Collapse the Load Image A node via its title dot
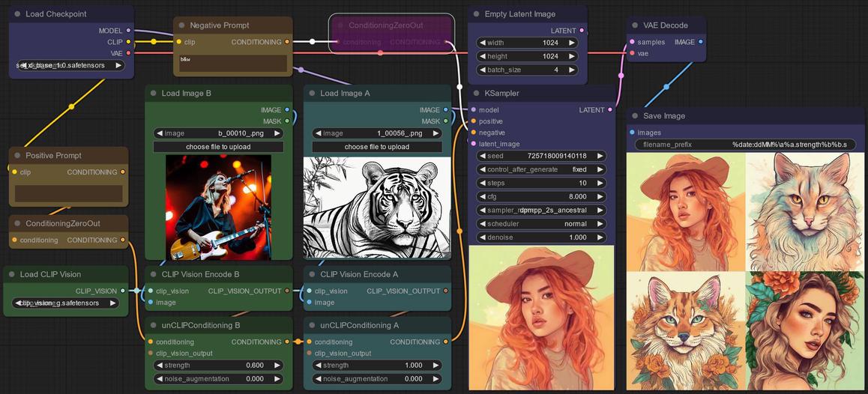Image resolution: width=868 pixels, height=394 pixels. tap(312, 94)
